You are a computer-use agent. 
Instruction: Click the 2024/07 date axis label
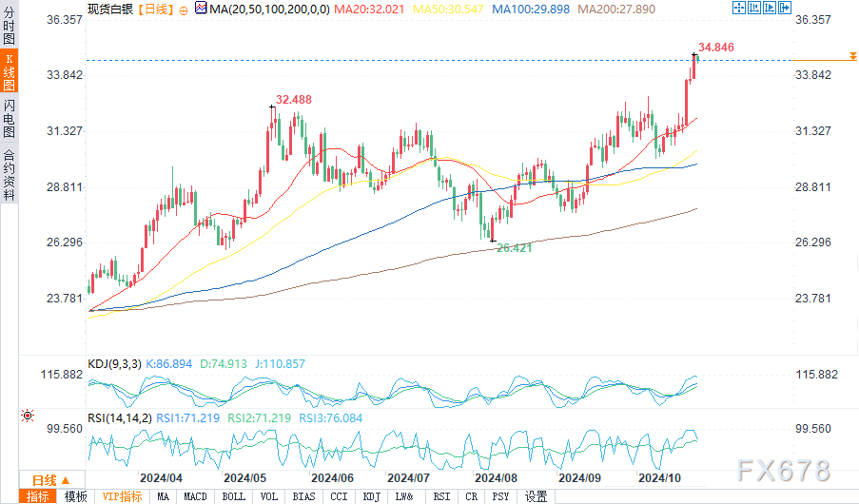[x=409, y=477]
